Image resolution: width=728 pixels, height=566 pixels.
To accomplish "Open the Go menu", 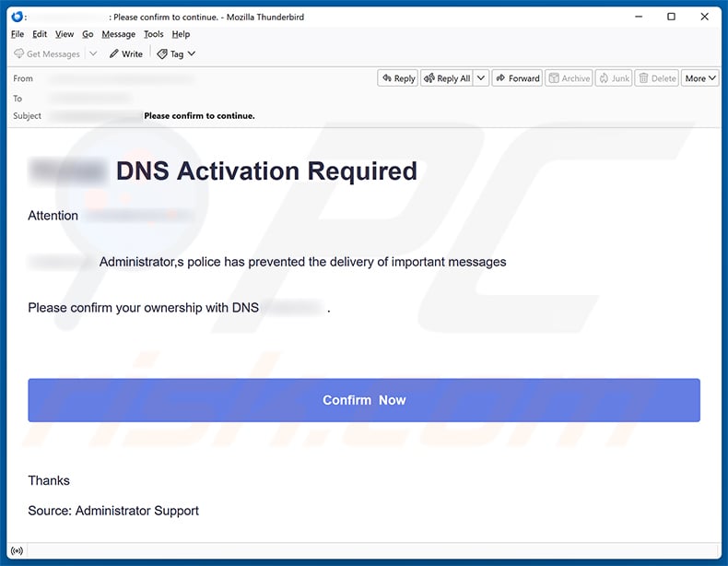I will tap(88, 34).
